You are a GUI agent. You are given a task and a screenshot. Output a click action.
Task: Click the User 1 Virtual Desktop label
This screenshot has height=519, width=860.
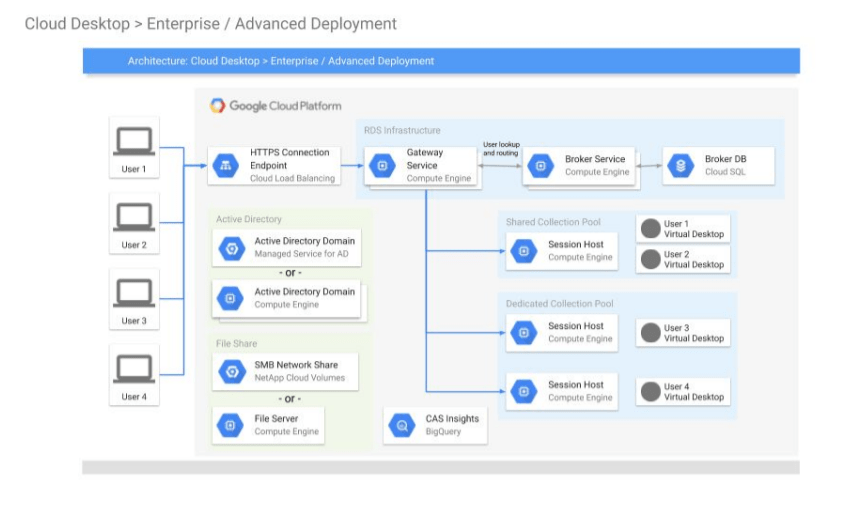[x=694, y=229]
